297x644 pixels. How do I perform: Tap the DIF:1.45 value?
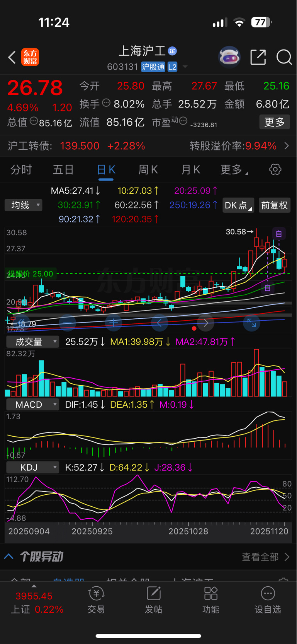pyautogui.click(x=85, y=405)
